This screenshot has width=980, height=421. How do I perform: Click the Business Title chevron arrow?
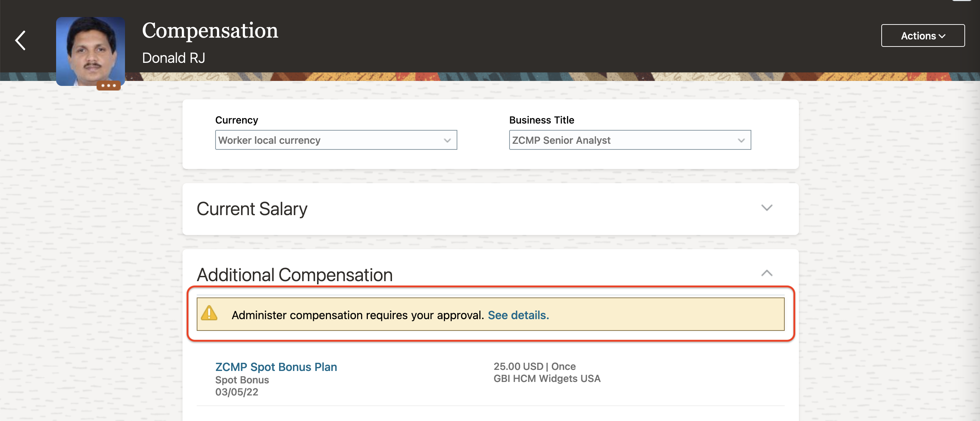(741, 140)
